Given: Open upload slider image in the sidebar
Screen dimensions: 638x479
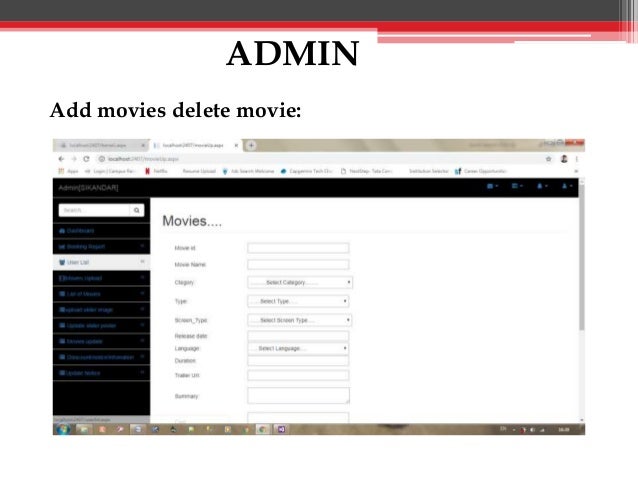Looking at the screenshot, I should pos(101,310).
